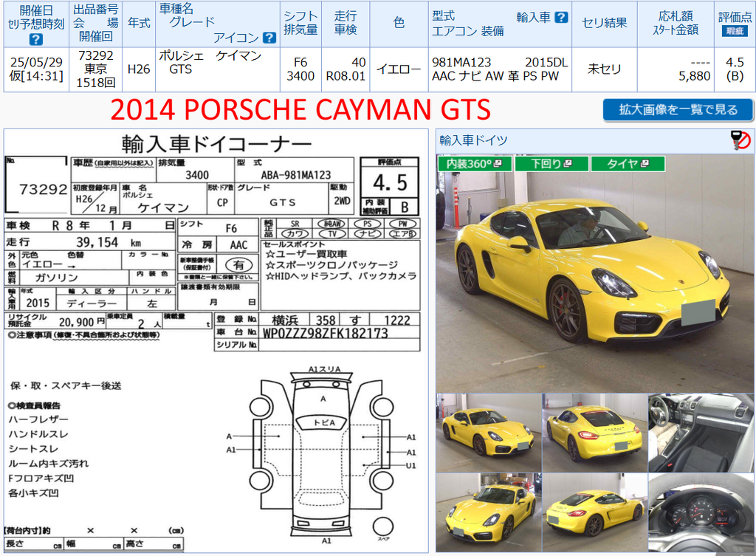This screenshot has width=756, height=556.
Task: Click the H26 year cell in listing table
Action: 139,69
